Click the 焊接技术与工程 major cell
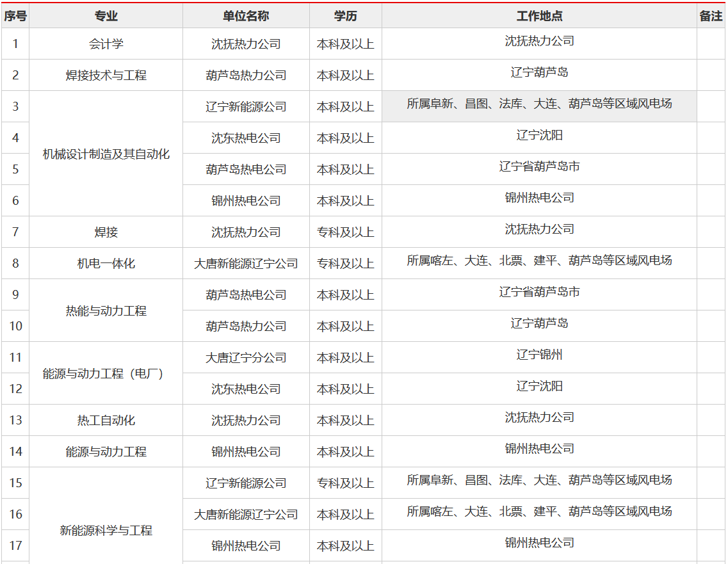 pyautogui.click(x=106, y=75)
